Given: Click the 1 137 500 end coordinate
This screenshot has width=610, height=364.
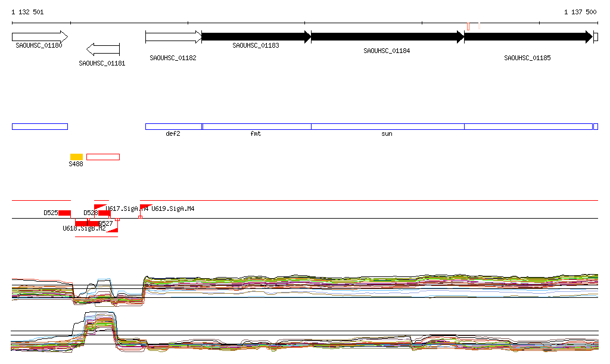Looking at the screenshot, I should pos(580,12).
